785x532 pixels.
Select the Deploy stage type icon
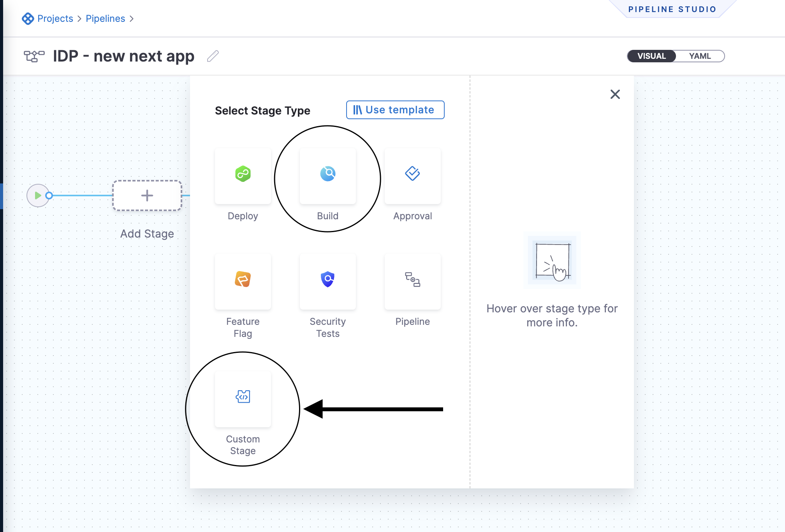243,174
